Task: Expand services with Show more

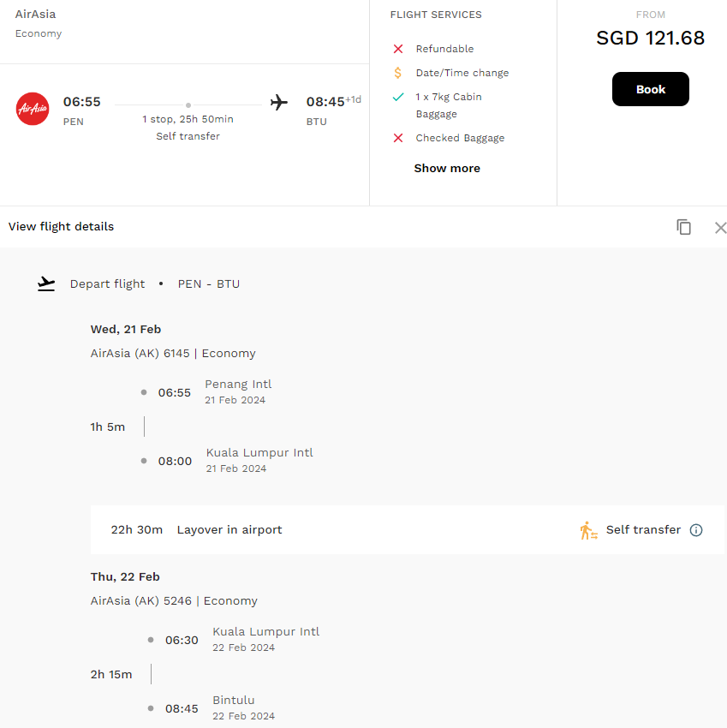Action: point(447,168)
